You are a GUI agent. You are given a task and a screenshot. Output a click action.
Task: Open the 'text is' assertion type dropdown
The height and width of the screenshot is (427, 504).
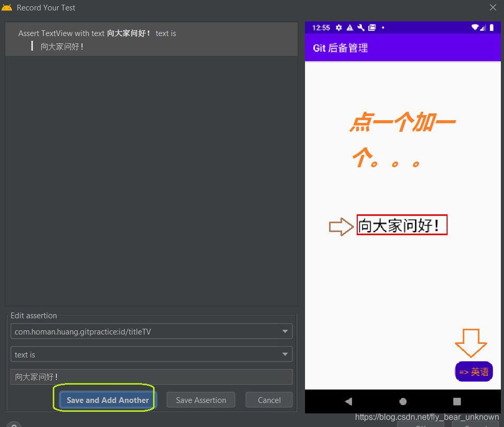[151, 354]
